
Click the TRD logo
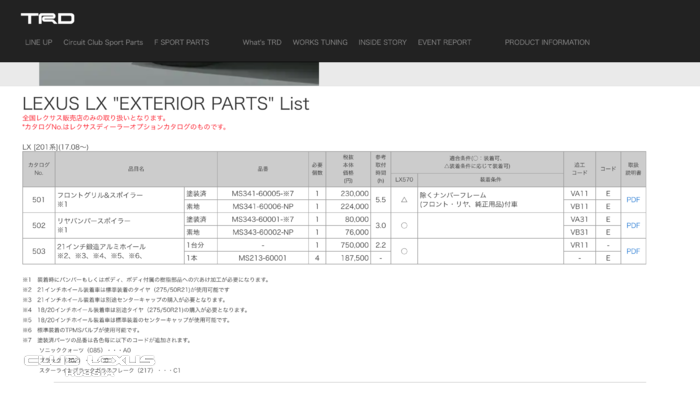(x=47, y=18)
